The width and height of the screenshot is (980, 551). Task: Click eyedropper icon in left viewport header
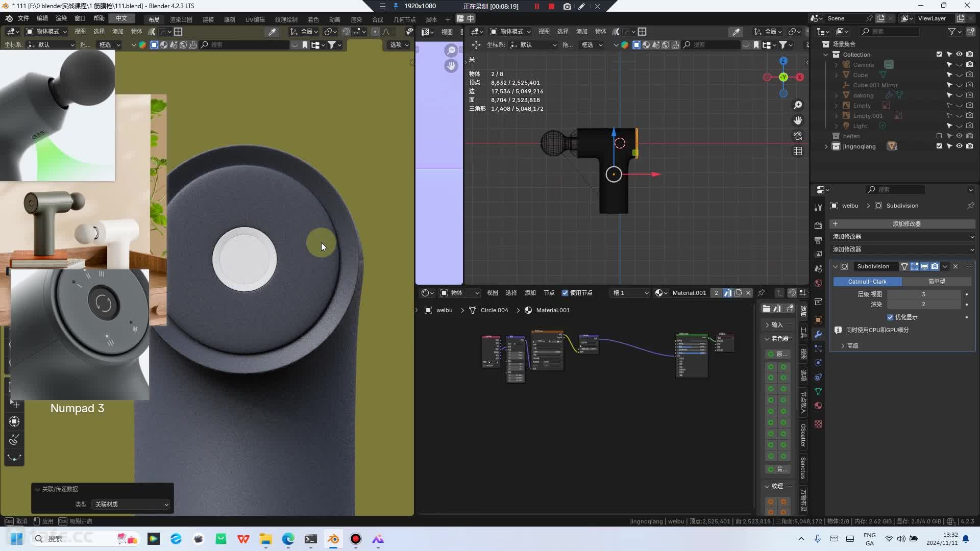click(x=272, y=32)
